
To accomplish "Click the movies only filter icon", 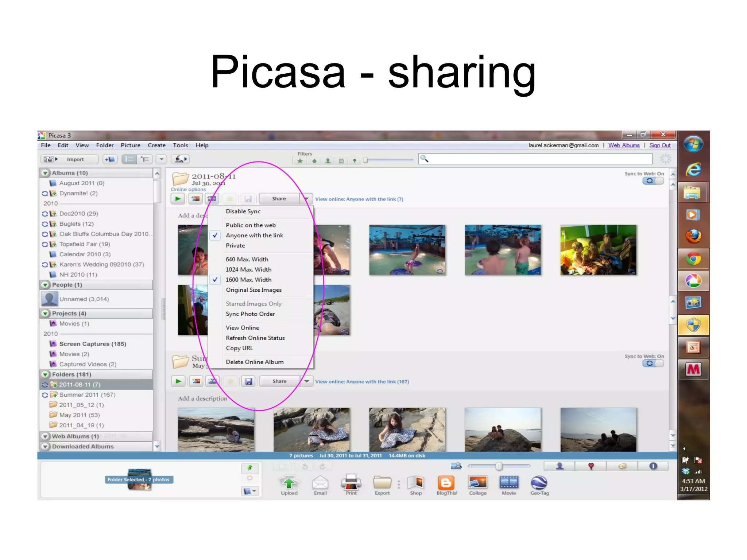I will (341, 161).
